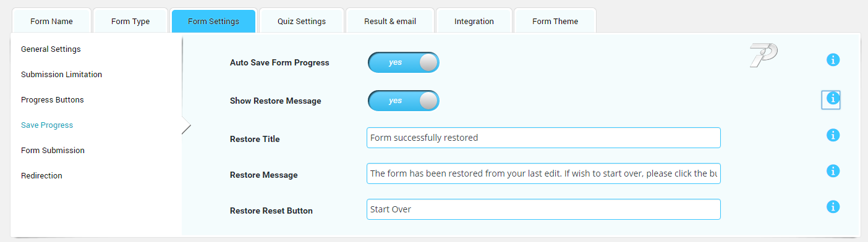The width and height of the screenshot is (868, 242).
Task: Select the Quiz Settings tab
Action: (x=302, y=21)
